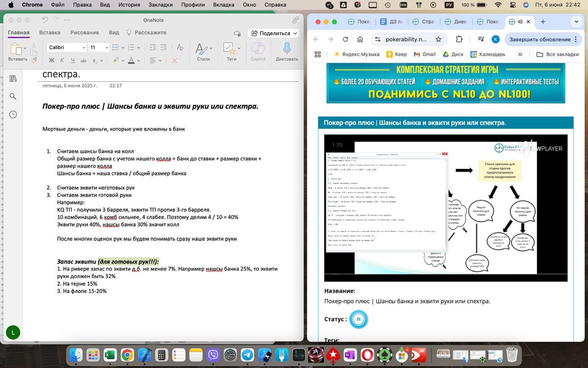Screen dimensions: 588x368
Task: Click the font color A swatch in OneNote
Action: coord(131,60)
